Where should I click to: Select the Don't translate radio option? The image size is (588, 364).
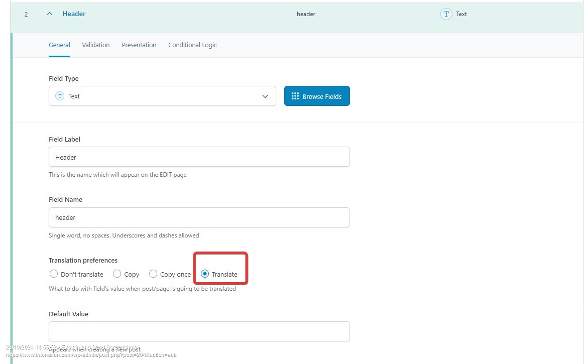click(x=54, y=274)
